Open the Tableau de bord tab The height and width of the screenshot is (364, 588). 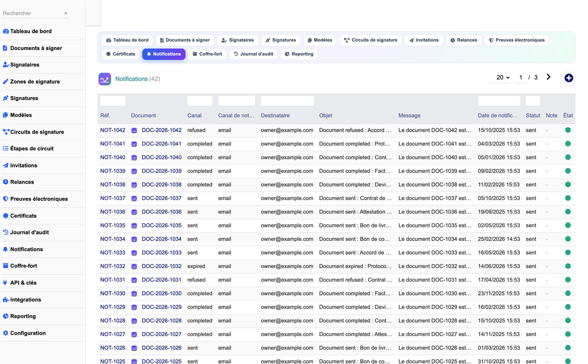[127, 40]
